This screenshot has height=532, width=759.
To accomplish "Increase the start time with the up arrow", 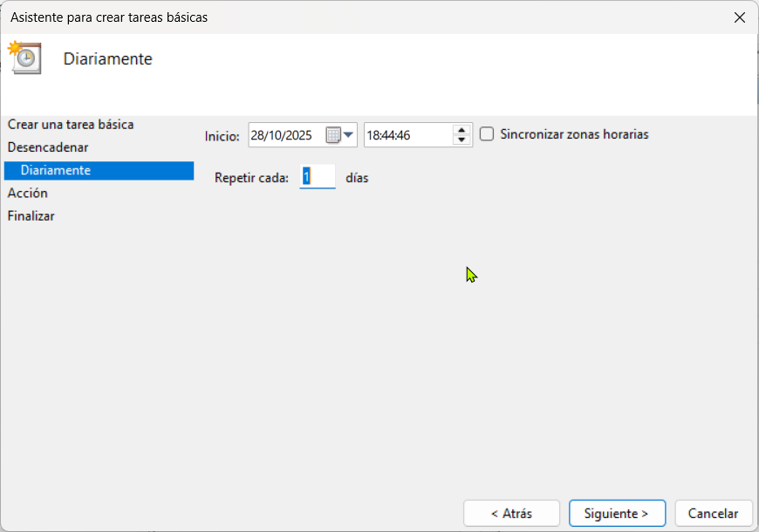I will [x=462, y=130].
